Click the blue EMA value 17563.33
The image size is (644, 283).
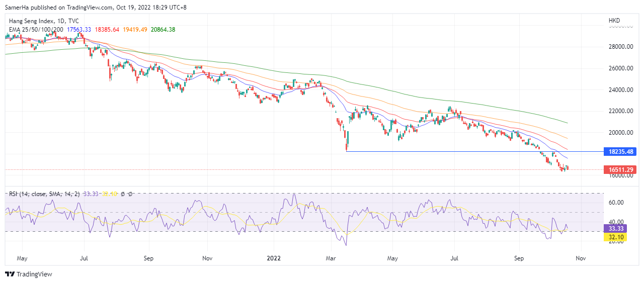coord(79,30)
